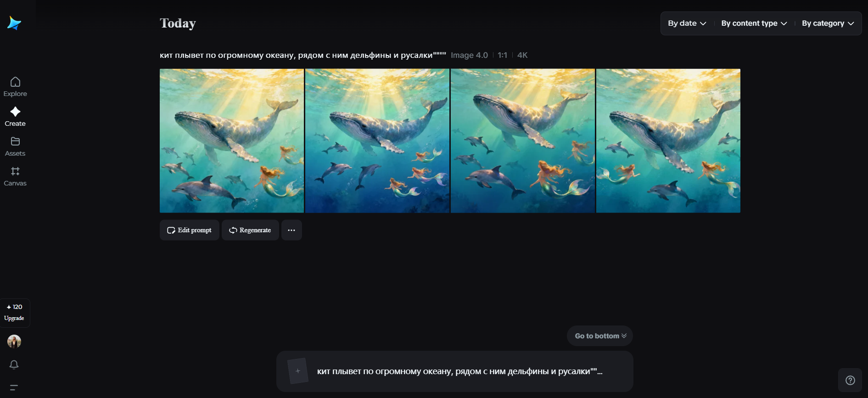Click the prompt text input field
Image resolution: width=868 pixels, height=398 pixels.
(x=459, y=371)
